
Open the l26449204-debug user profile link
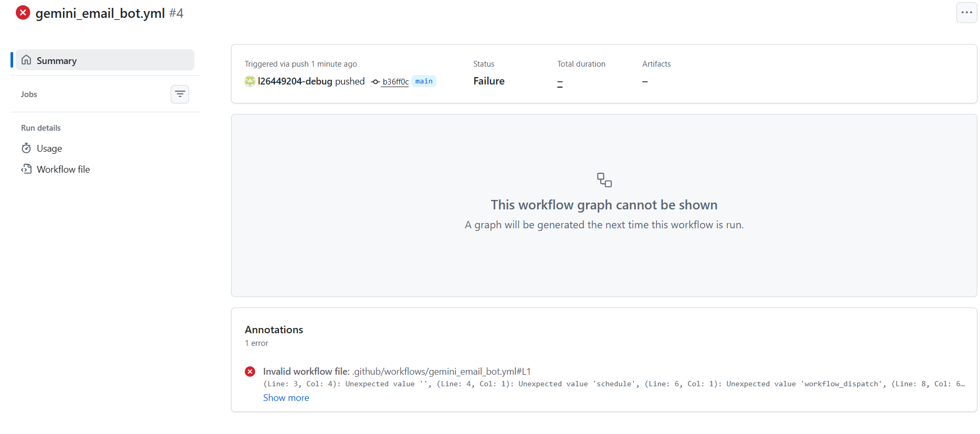295,81
